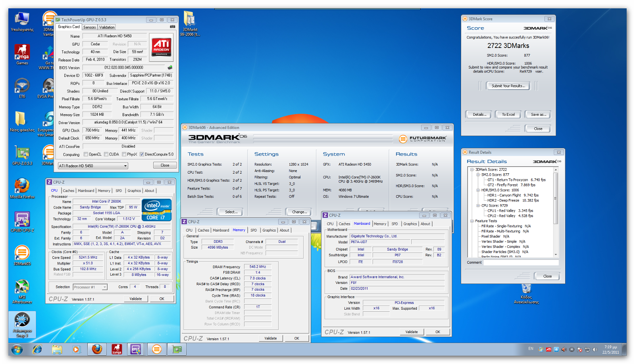This screenshot has height=364, width=635.
Task: Click the Result Details scroll-up arrow
Action: click(x=556, y=169)
